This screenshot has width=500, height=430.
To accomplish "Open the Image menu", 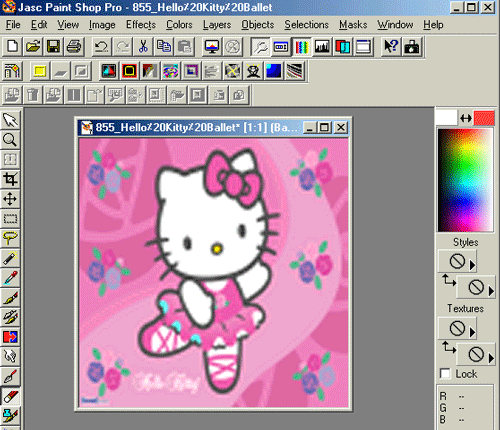I will point(102,25).
